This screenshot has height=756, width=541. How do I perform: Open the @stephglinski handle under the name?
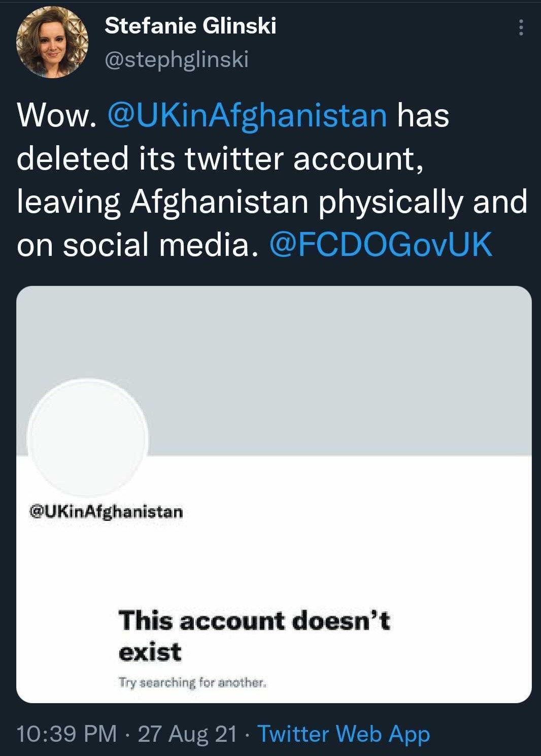pos(177,59)
